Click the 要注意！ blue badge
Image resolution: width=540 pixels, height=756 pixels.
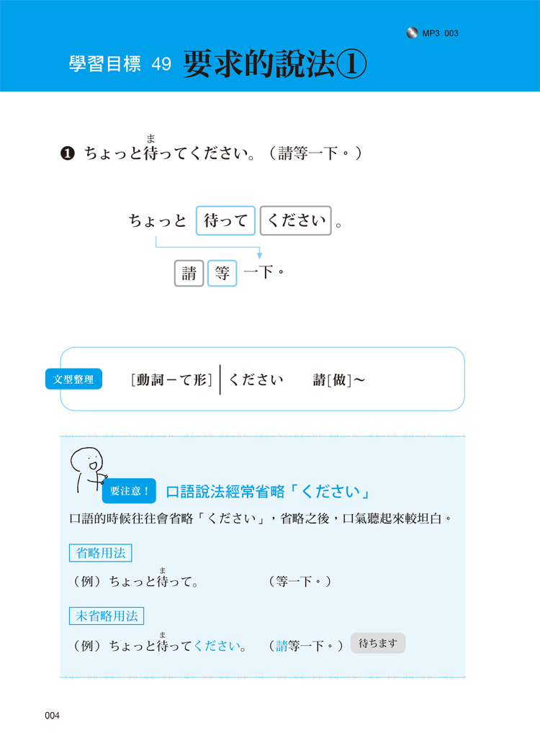[129, 491]
